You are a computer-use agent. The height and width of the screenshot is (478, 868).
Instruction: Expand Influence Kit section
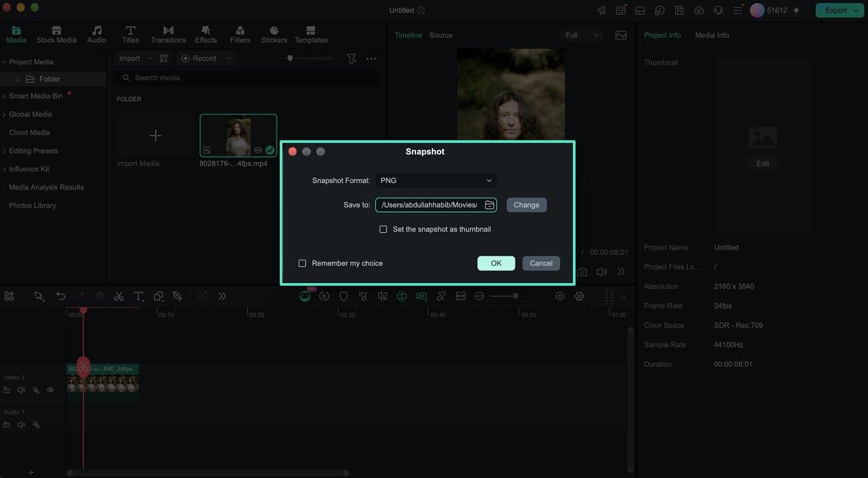[x=4, y=169]
